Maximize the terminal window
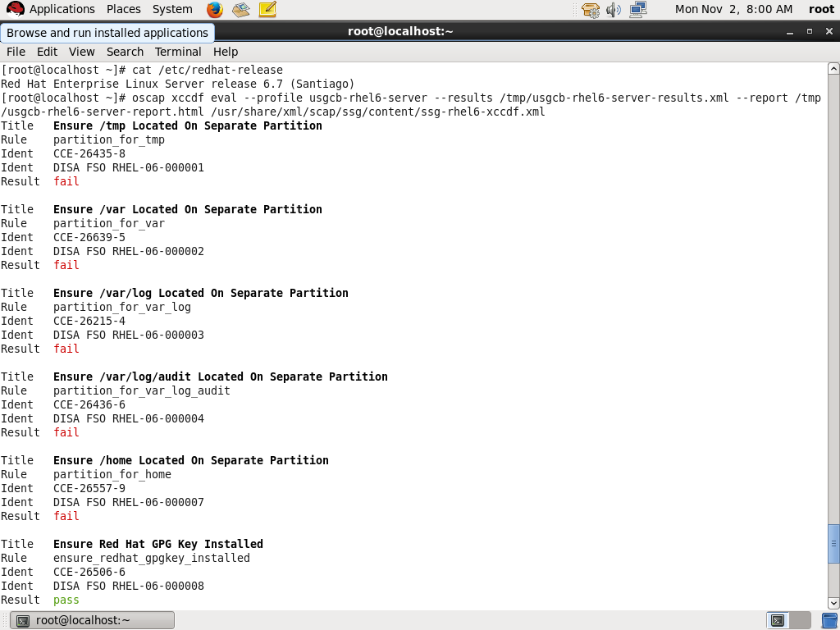The width and height of the screenshot is (840, 630). (810, 32)
